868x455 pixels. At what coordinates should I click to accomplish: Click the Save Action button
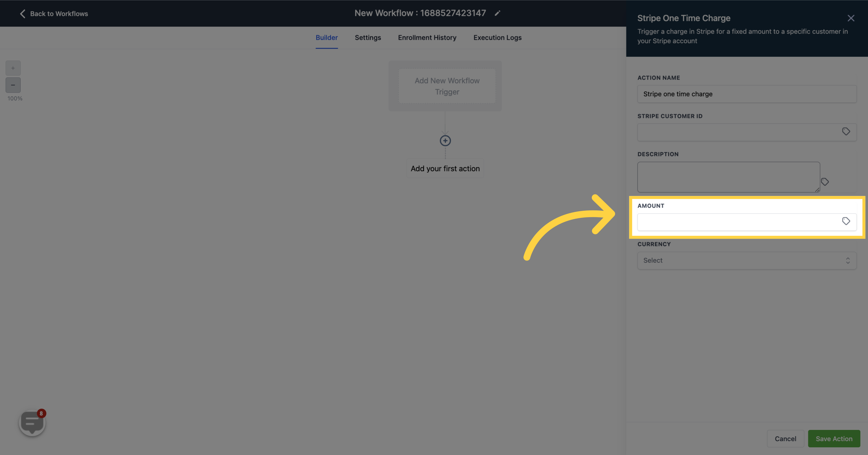coord(834,438)
